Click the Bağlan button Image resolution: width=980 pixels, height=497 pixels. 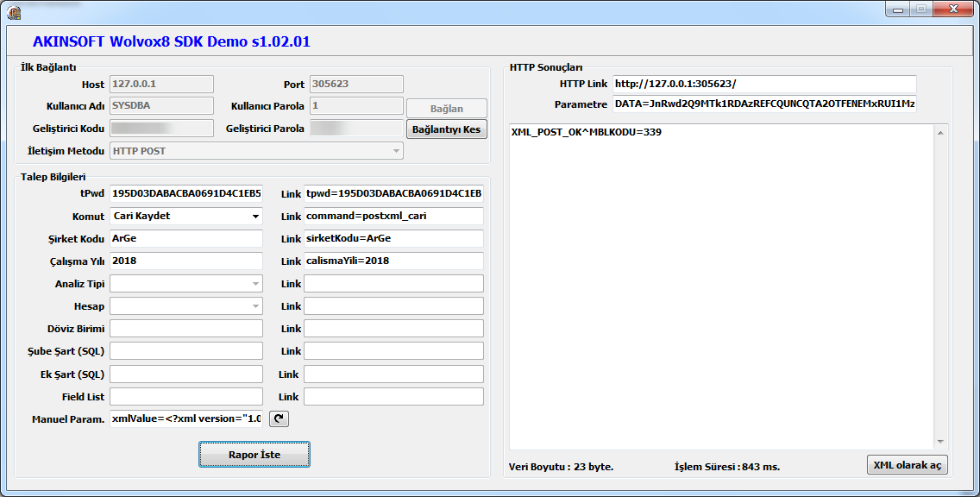(446, 108)
